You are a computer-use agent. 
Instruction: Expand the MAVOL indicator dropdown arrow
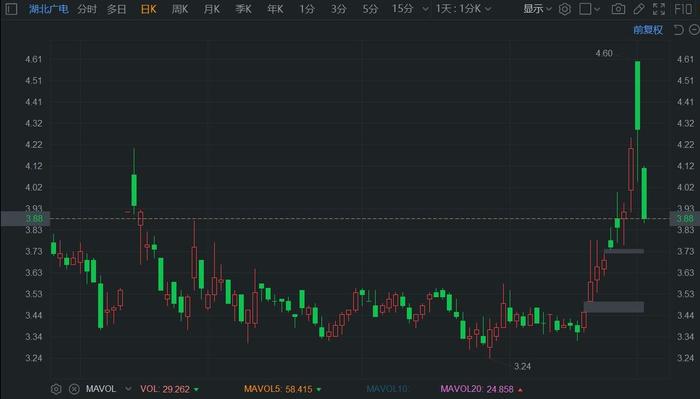pos(128,389)
